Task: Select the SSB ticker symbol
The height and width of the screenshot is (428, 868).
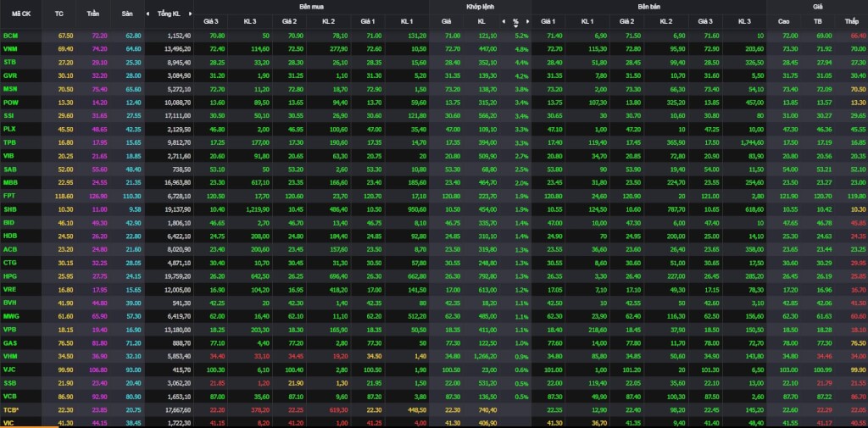Action: [x=10, y=384]
